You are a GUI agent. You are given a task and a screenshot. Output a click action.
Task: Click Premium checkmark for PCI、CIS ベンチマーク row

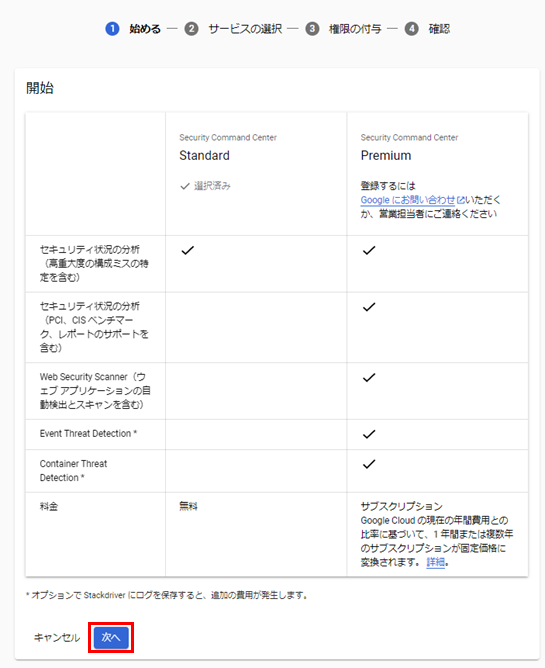(369, 307)
